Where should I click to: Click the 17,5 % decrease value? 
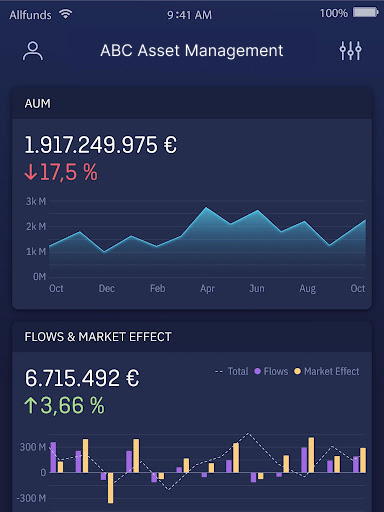69,172
